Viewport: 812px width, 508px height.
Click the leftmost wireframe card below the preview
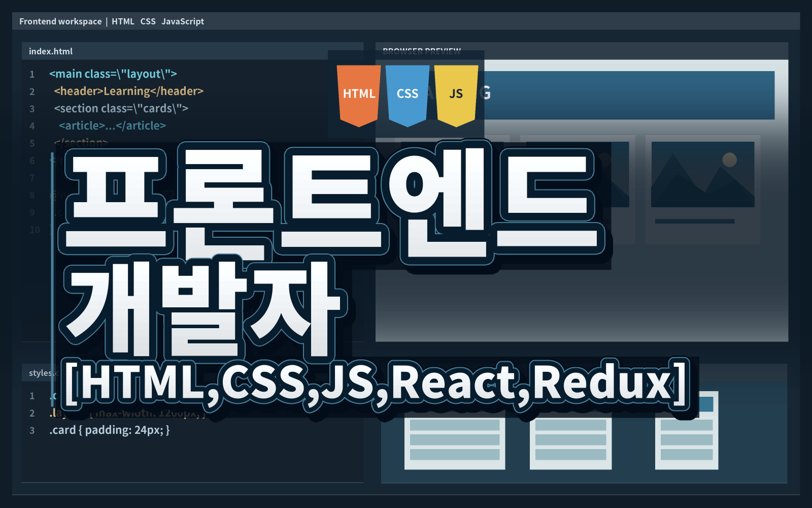click(x=455, y=440)
